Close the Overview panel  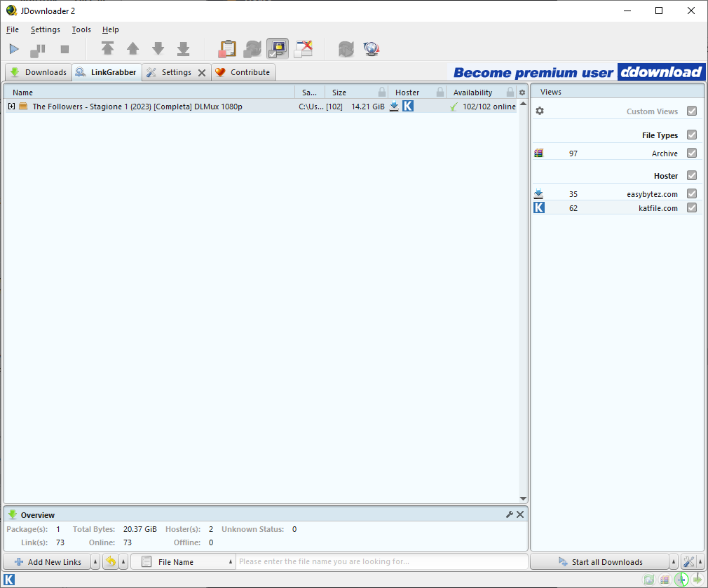click(x=520, y=514)
